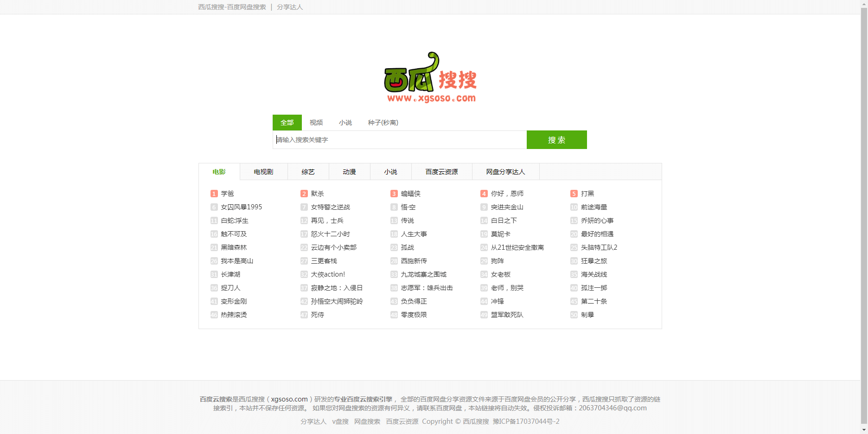Select the 全部 search type tab

(287, 123)
